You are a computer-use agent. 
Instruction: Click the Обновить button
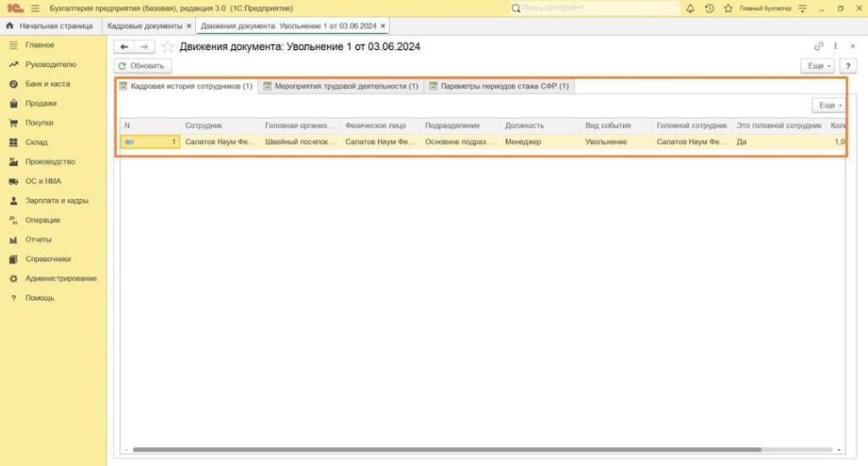click(143, 65)
